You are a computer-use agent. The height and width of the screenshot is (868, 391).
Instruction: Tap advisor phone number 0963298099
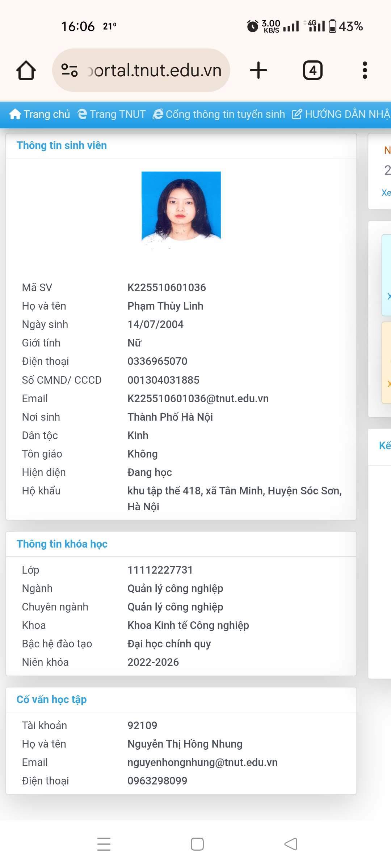(x=157, y=781)
